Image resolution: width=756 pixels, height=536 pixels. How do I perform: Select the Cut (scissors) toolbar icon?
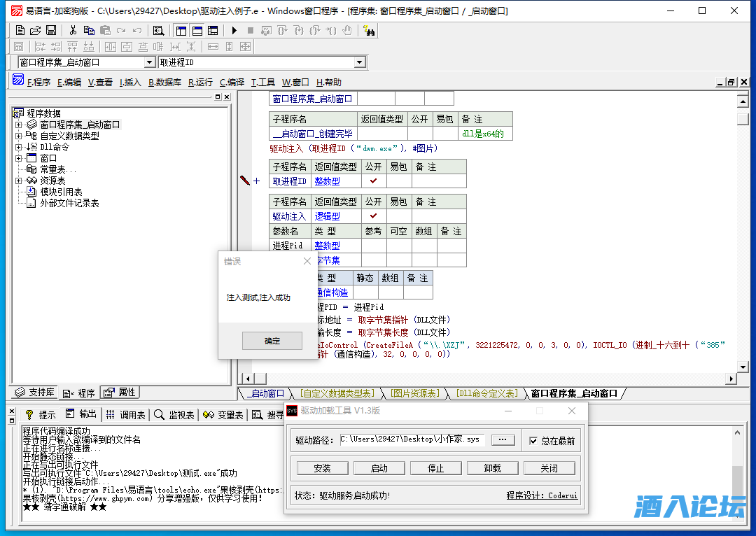(71, 31)
